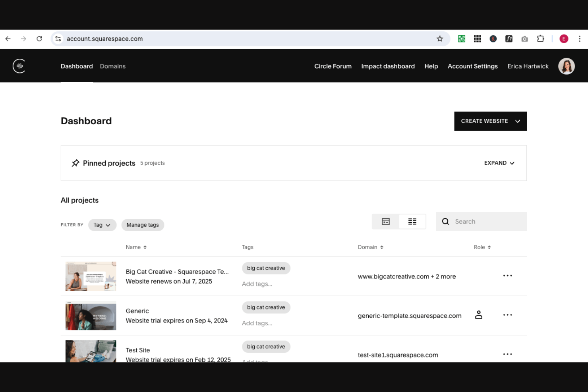Open the three-dot menu for Big Cat Creative
Image resolution: width=588 pixels, height=392 pixels.
click(507, 276)
